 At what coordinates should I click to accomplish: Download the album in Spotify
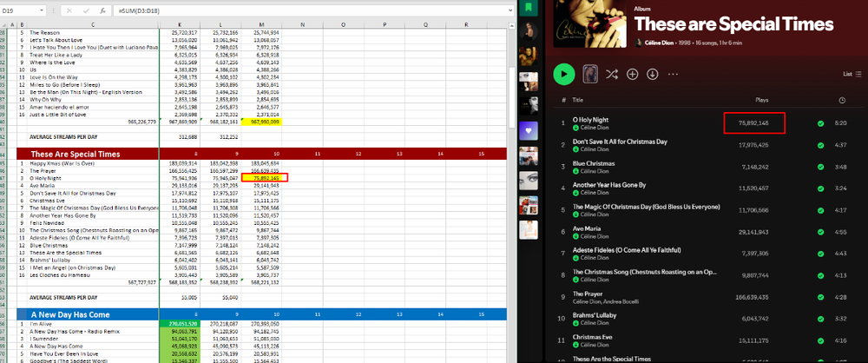point(653,75)
